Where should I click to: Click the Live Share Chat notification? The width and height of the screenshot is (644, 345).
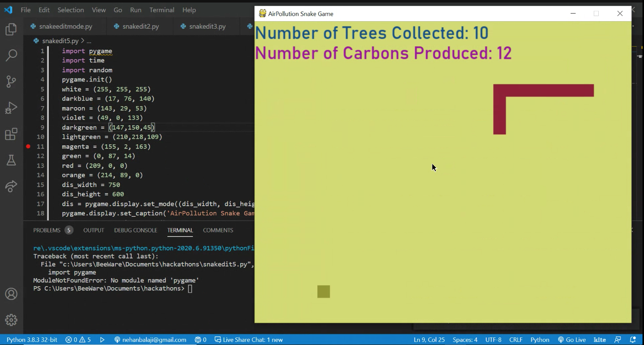248,339
